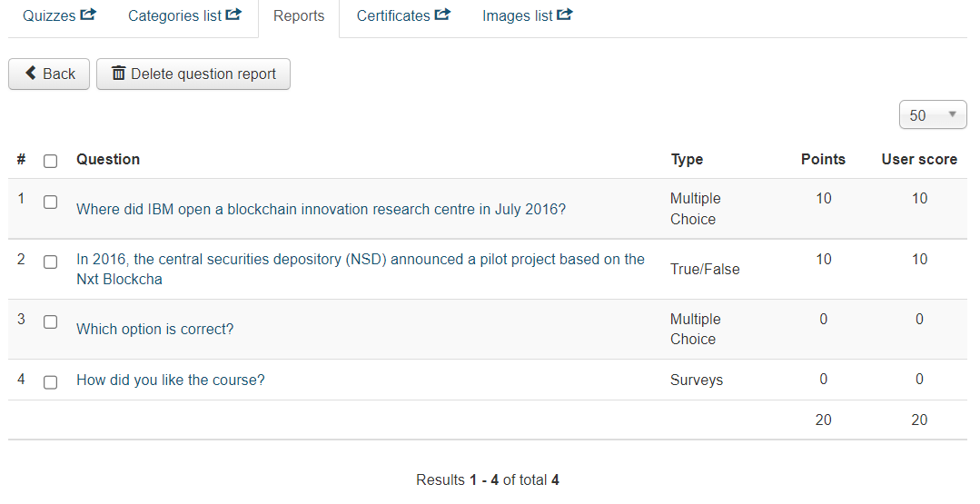Open the IBM blockchain innovation centre question link
The image size is (980, 504).
[321, 210]
